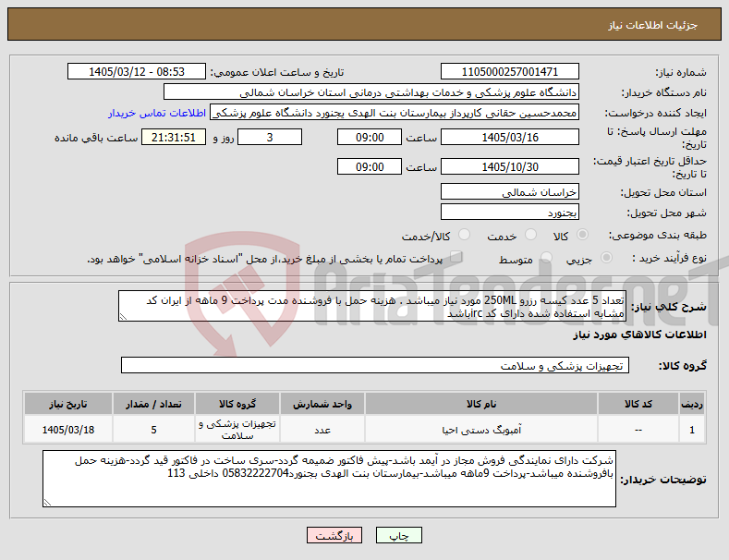The image size is (729, 560).
Task: Click the تاریخ نیاز column header
Action: point(67,404)
